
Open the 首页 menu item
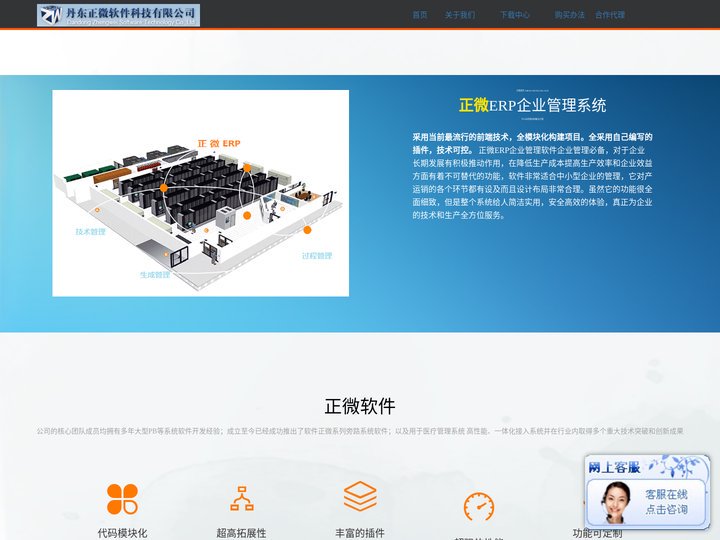pos(420,15)
